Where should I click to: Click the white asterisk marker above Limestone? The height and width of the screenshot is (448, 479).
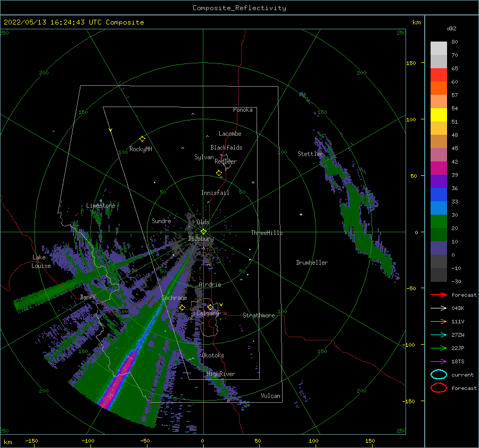(101, 201)
